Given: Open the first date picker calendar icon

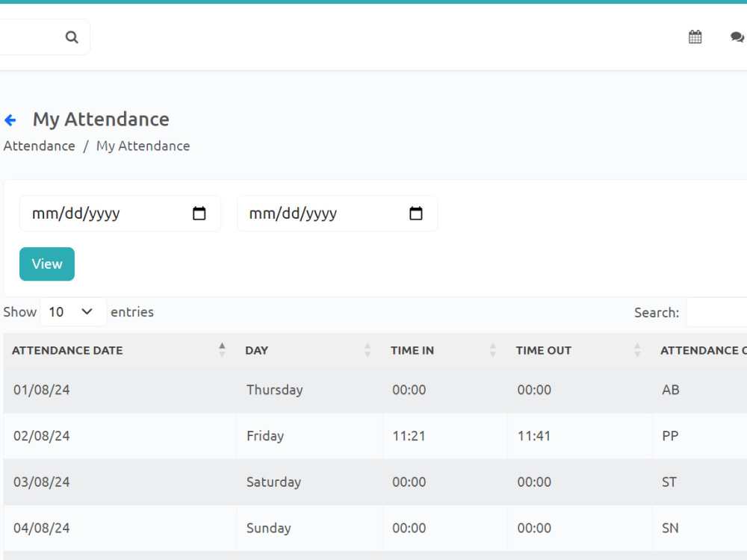Looking at the screenshot, I should [199, 214].
